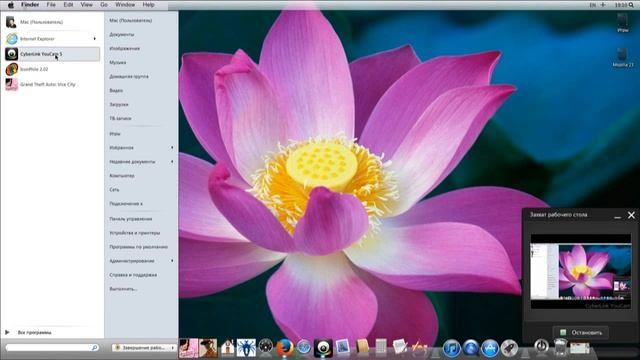Click the user avatar picture in Start menu

tap(11, 22)
